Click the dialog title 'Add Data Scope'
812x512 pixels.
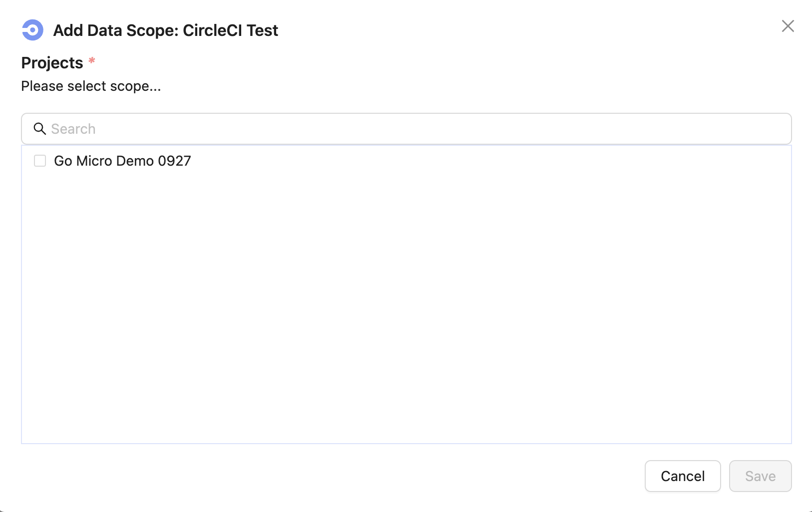[115, 30]
